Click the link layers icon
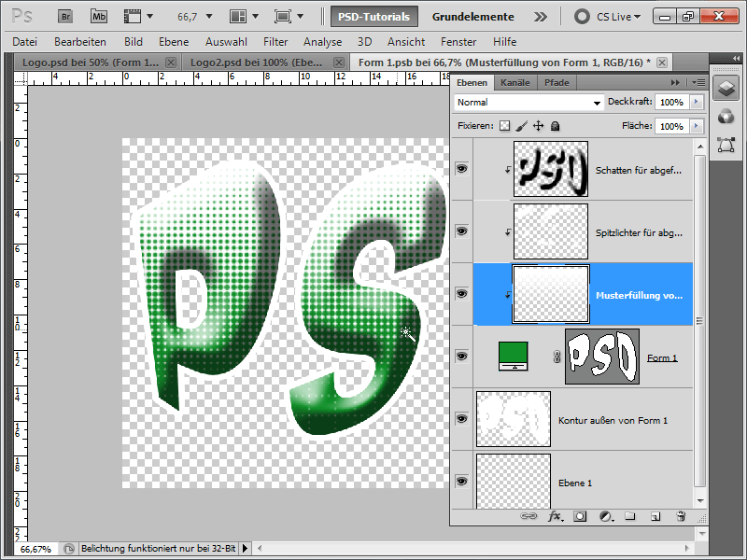 point(529,516)
